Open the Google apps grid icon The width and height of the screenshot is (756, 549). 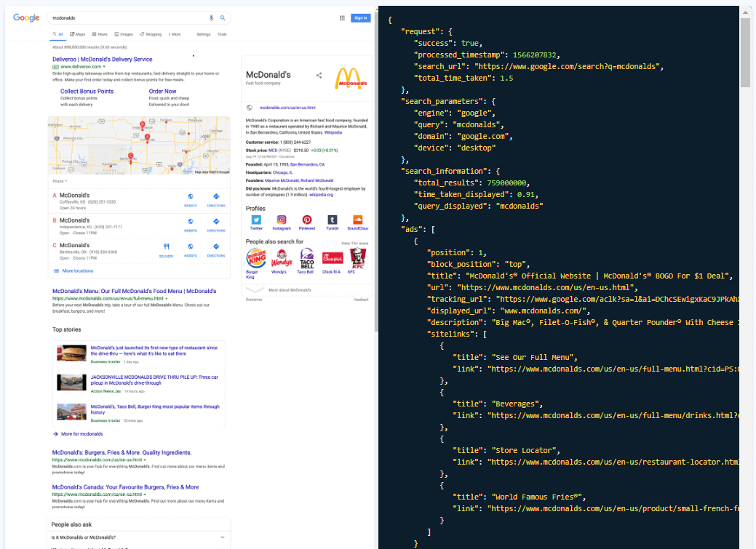point(342,17)
